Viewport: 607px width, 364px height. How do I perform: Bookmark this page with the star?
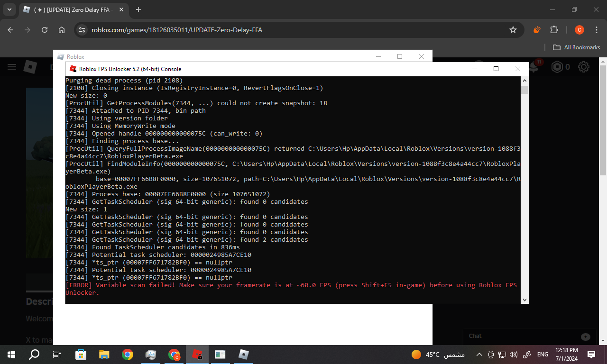coord(513,30)
